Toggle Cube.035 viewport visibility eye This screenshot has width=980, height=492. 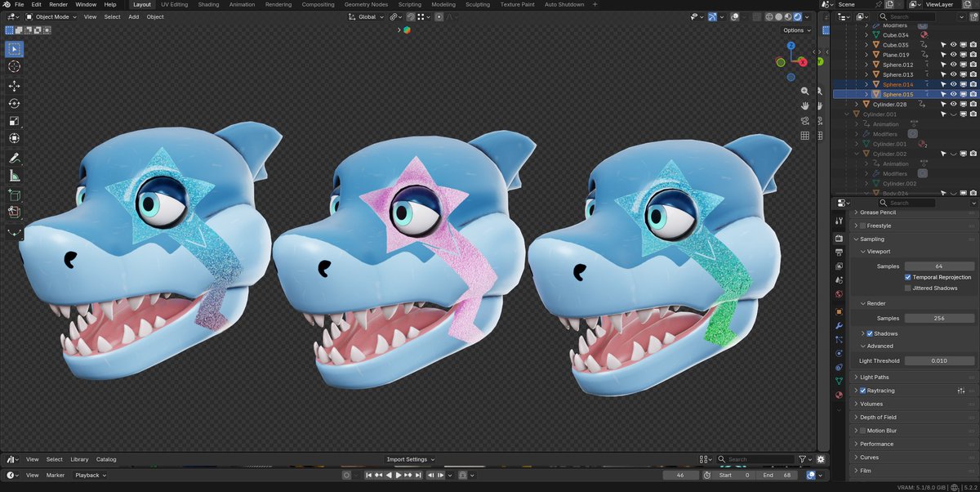coord(952,45)
